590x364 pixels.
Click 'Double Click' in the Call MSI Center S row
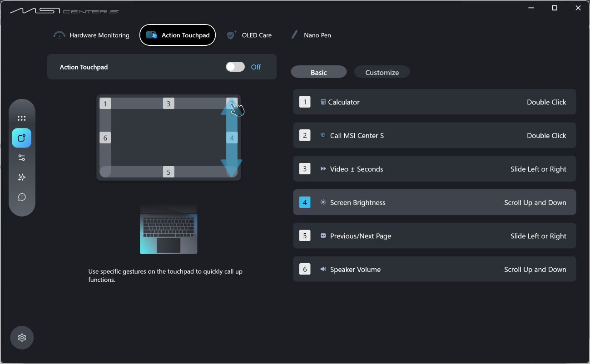[546, 136]
